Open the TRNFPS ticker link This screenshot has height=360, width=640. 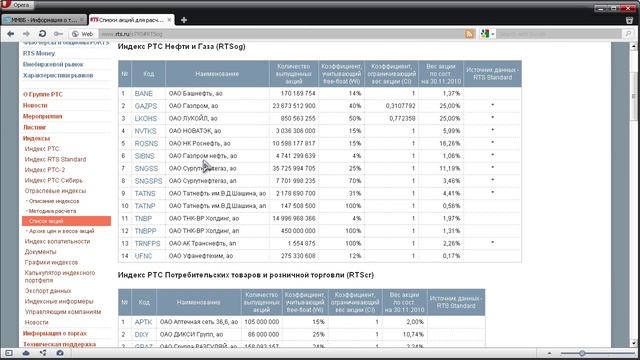click(x=147, y=244)
